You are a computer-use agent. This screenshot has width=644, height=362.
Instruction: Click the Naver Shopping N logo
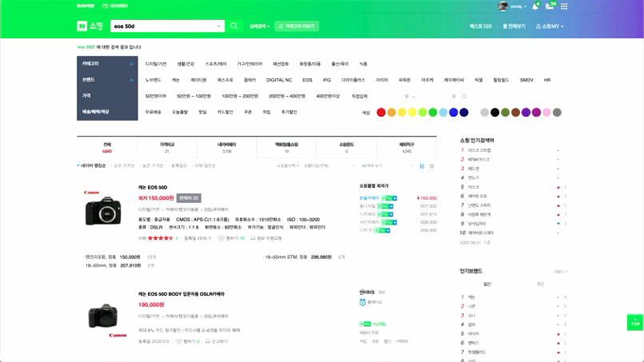(82, 26)
